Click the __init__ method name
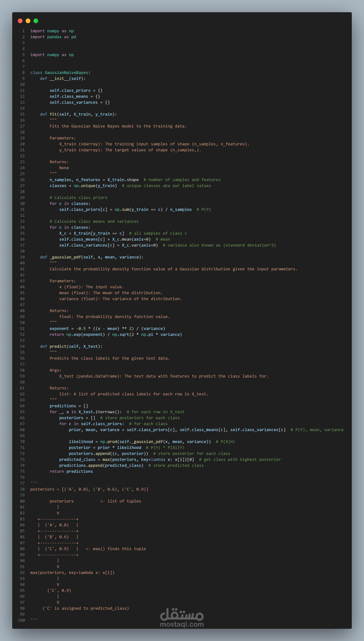 pyautogui.click(x=59, y=79)
